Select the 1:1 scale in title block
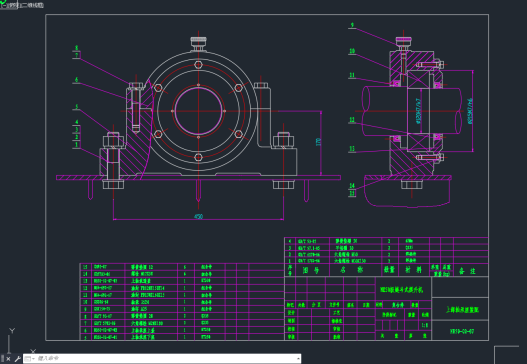 (425, 325)
